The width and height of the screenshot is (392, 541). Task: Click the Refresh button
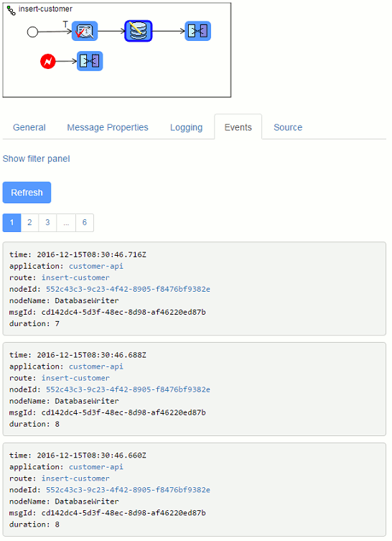point(27,193)
